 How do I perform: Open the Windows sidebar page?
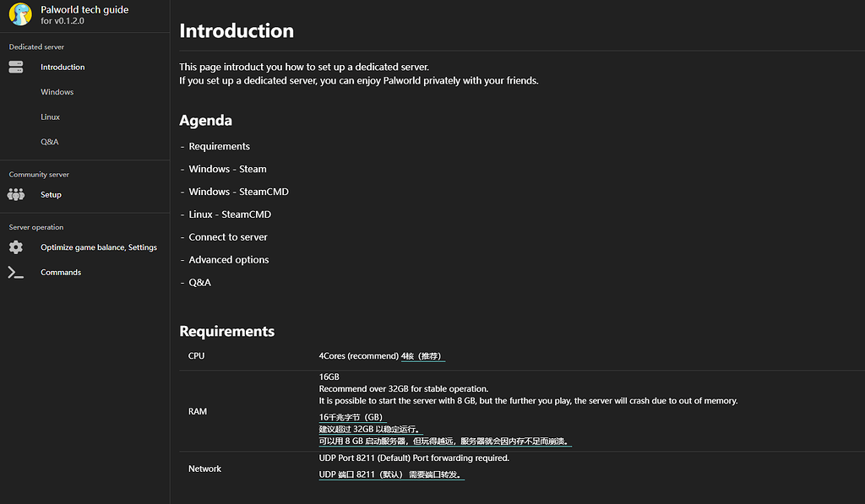[57, 92]
